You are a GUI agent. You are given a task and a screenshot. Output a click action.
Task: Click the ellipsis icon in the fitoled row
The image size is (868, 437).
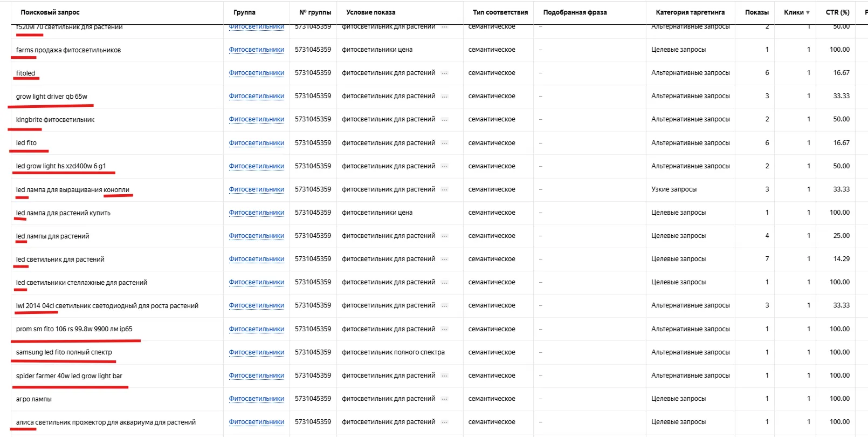(x=444, y=73)
